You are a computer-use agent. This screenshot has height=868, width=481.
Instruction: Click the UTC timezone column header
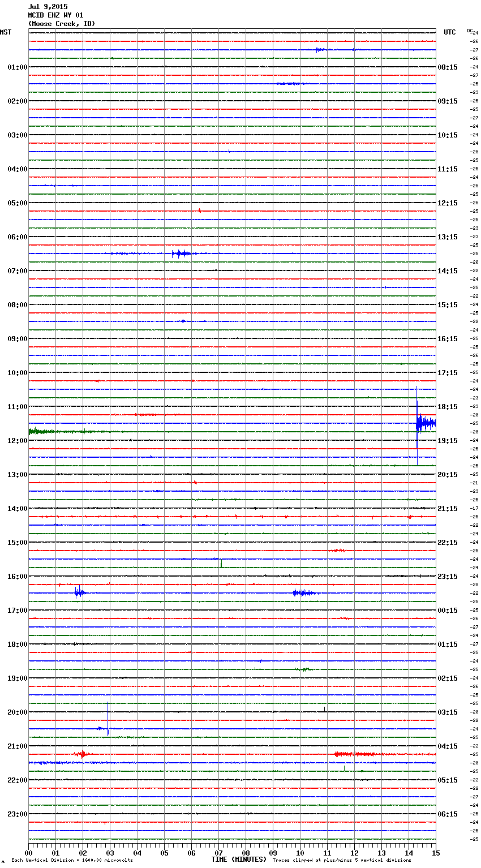[x=450, y=32]
